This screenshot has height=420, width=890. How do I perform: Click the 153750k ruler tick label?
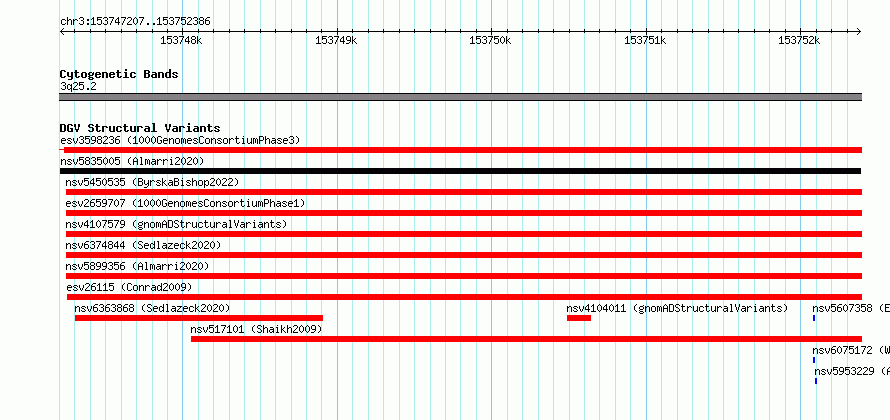click(491, 40)
